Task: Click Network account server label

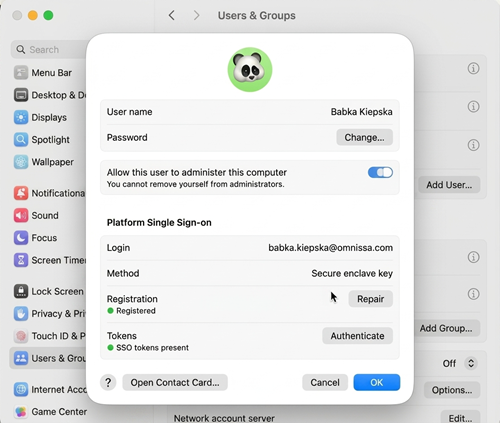Action: 224,418
